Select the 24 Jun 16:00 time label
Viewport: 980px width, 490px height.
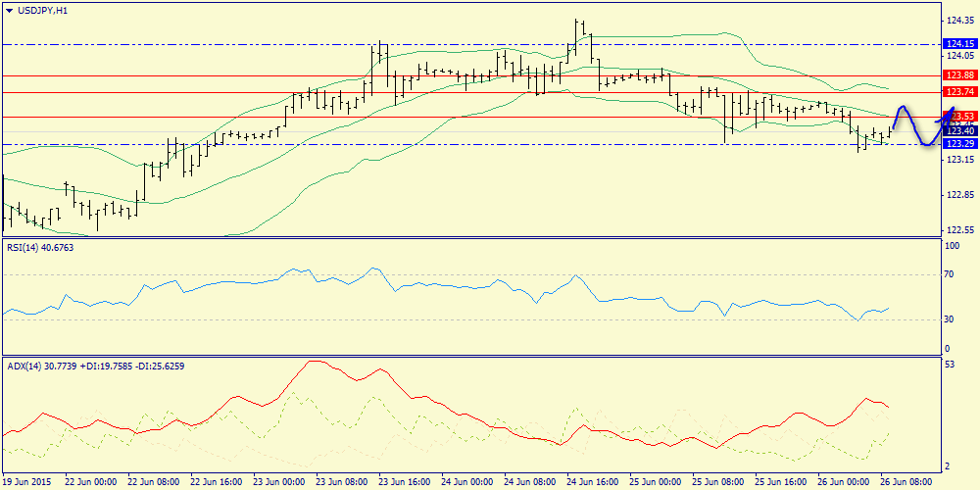pyautogui.click(x=595, y=482)
